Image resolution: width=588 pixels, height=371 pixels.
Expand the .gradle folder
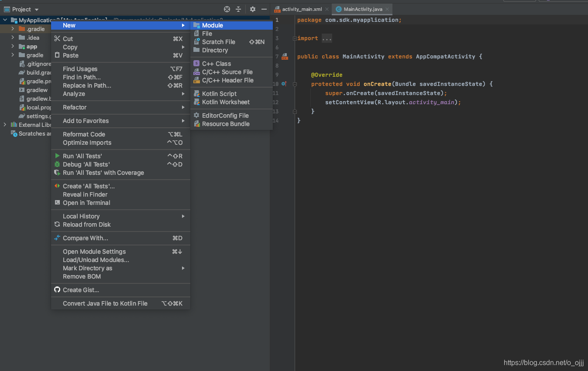click(13, 29)
